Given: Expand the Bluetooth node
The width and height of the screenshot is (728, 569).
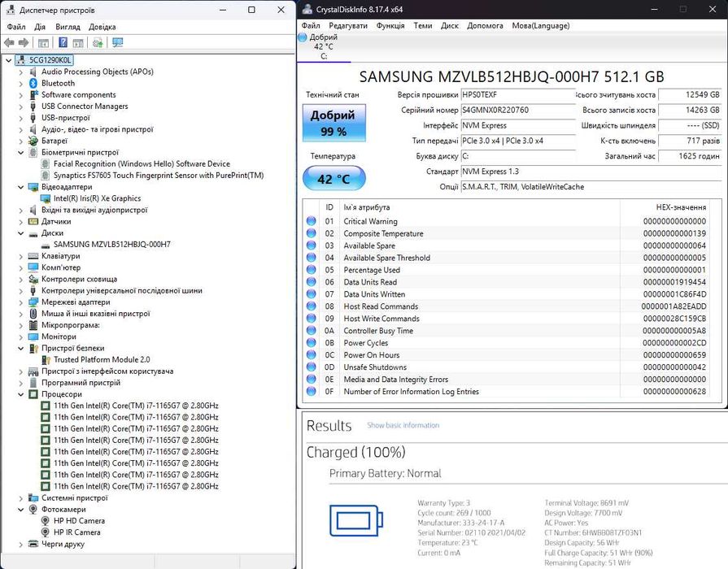Looking at the screenshot, I should (x=20, y=84).
